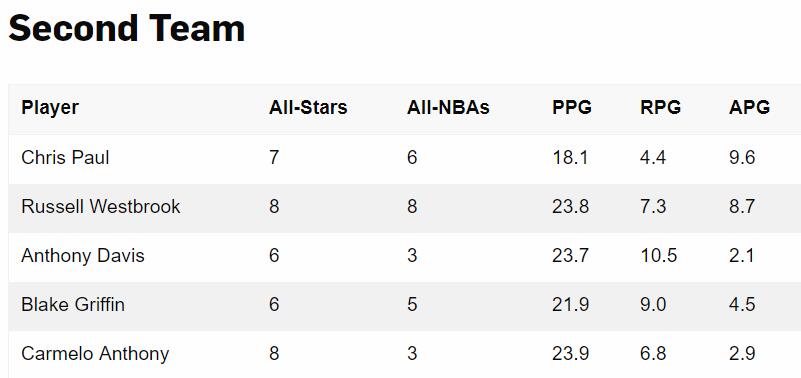
Task: Click the Second Team heading
Action: [127, 28]
